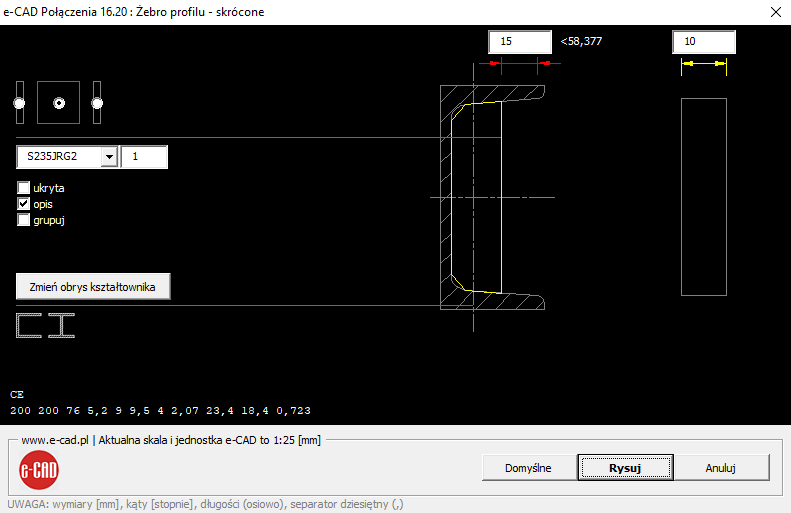
Task: Choose the right slider insertion point
Action: click(x=97, y=102)
